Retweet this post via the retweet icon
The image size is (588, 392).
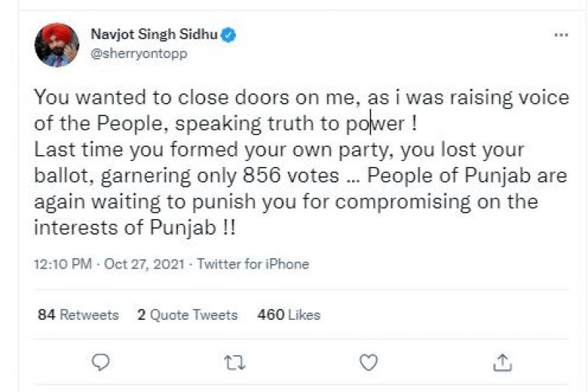(235, 361)
